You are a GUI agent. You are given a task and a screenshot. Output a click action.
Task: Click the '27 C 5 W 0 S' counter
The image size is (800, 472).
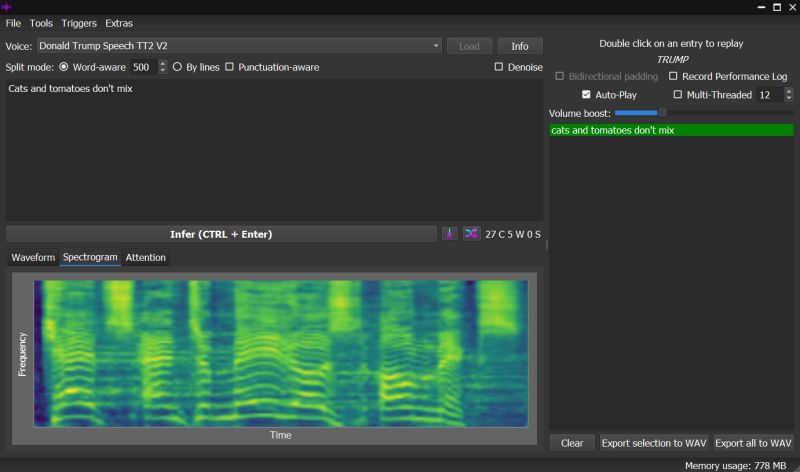point(513,234)
